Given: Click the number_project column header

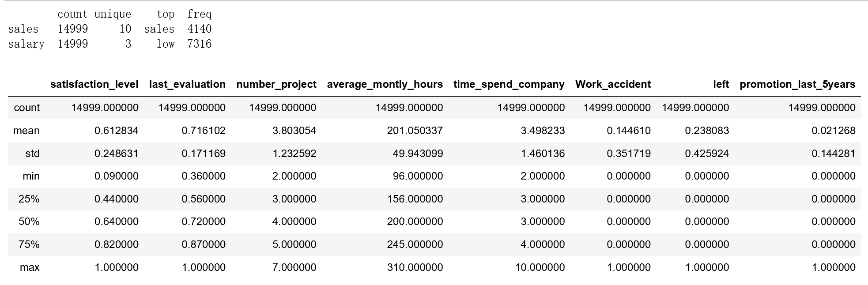Looking at the screenshot, I should (276, 84).
